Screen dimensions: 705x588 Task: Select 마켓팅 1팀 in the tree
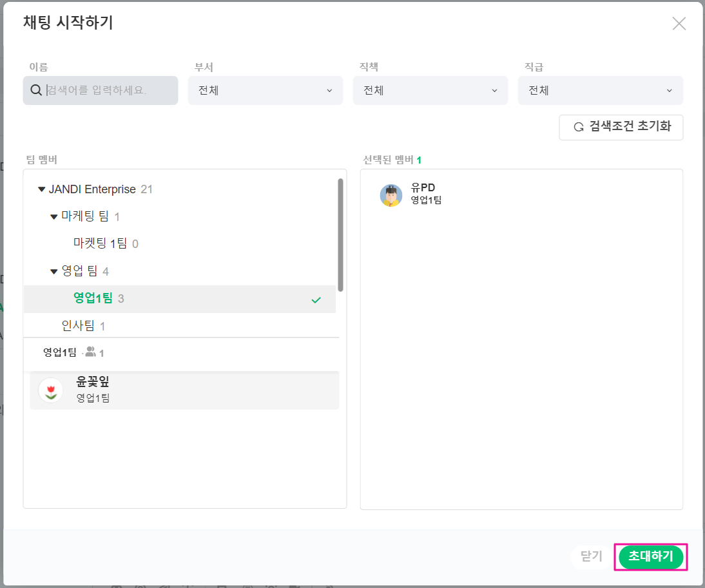click(101, 243)
